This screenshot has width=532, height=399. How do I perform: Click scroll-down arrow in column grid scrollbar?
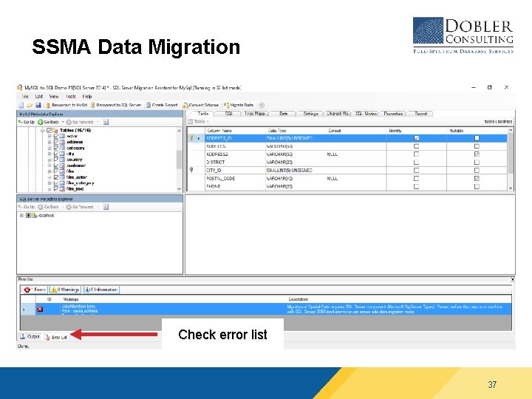(x=511, y=188)
